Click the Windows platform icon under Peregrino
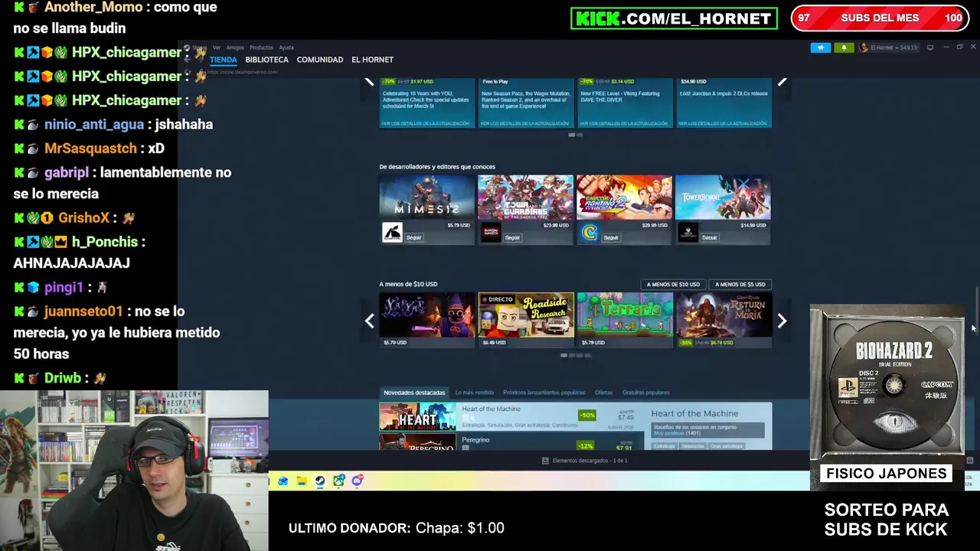This screenshot has height=551, width=980. pos(465,448)
